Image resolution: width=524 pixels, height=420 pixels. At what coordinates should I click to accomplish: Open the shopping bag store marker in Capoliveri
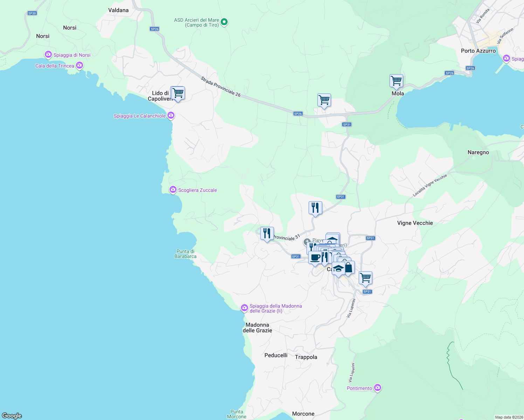[x=349, y=267]
